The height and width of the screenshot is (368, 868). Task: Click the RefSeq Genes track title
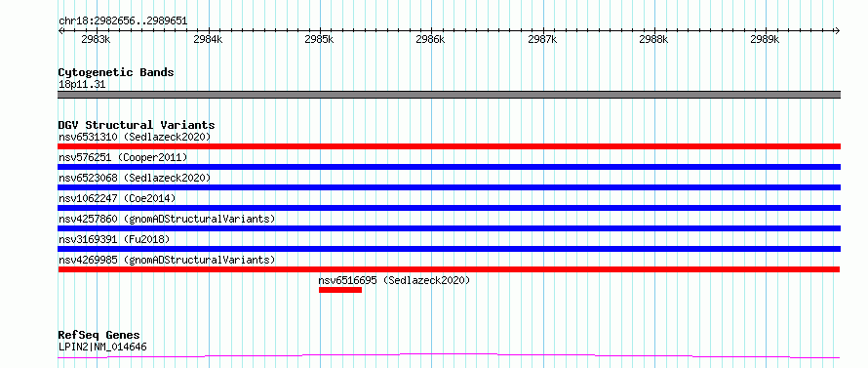click(99, 336)
